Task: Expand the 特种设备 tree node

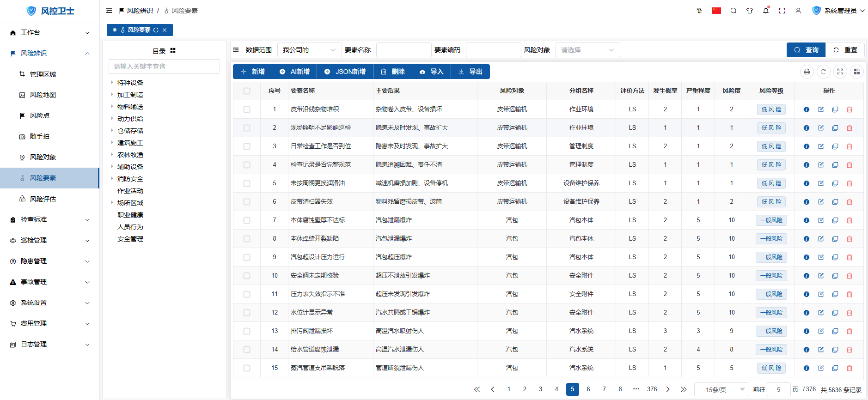Action: [x=112, y=82]
